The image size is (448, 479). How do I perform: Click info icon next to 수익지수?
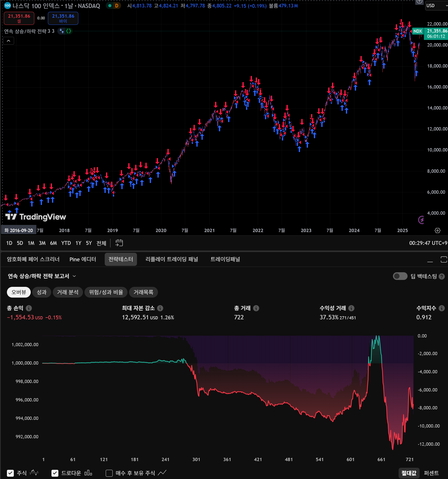pyautogui.click(x=442, y=308)
